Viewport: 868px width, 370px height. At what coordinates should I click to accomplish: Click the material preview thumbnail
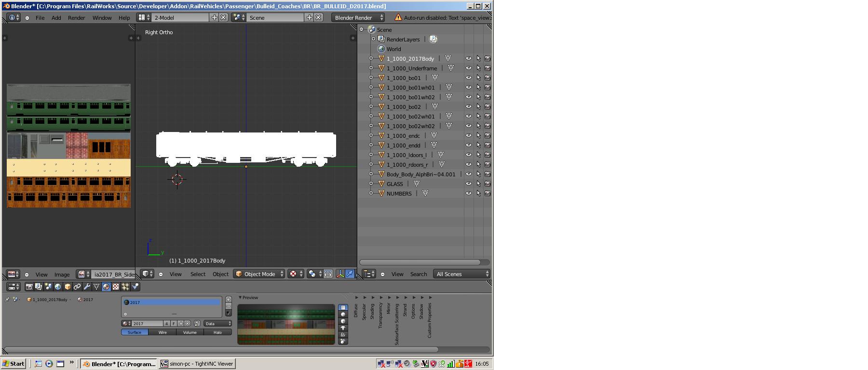[286, 324]
